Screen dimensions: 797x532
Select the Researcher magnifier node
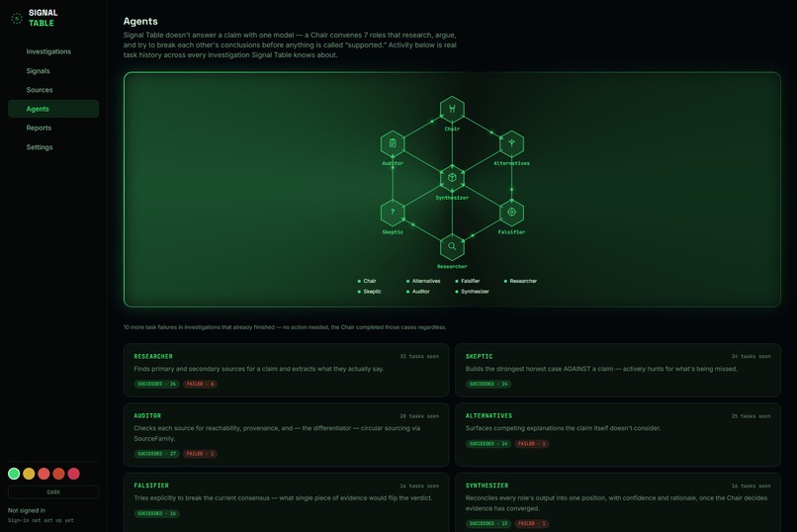click(x=452, y=246)
